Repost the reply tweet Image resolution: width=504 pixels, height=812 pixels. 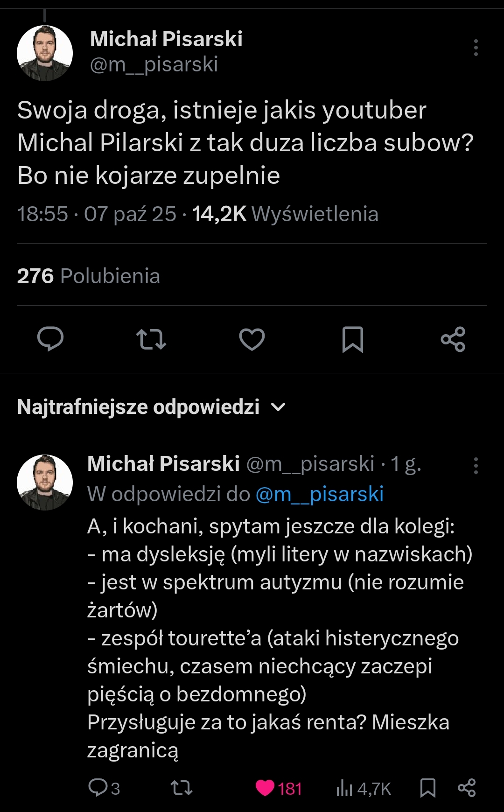181,788
